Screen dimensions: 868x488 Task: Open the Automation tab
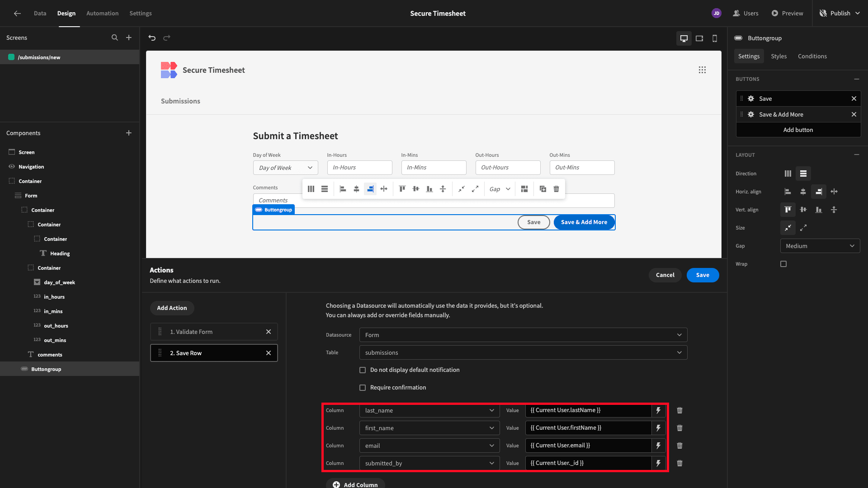tap(103, 13)
